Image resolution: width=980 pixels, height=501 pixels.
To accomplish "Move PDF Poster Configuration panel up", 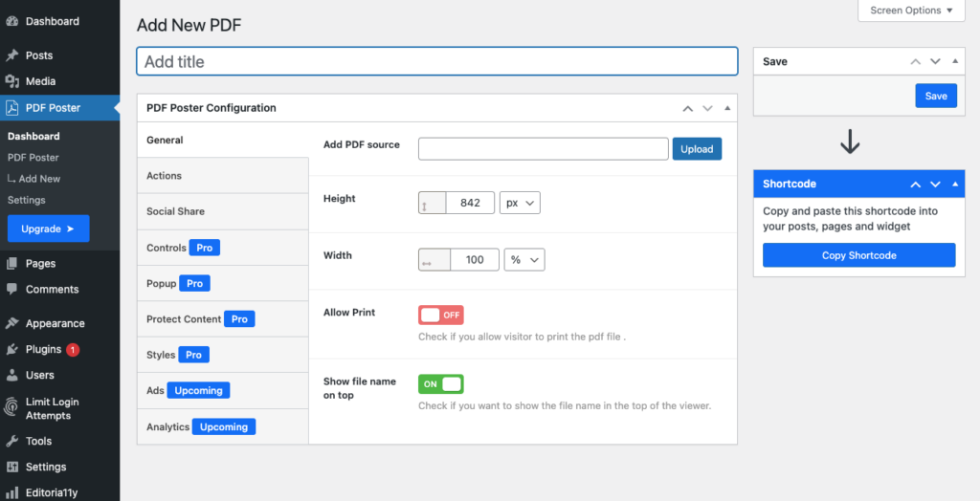I will tap(687, 108).
